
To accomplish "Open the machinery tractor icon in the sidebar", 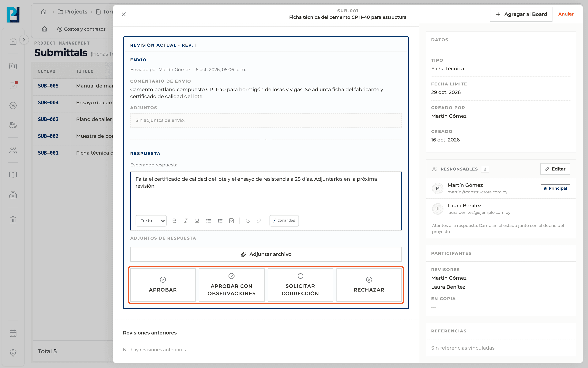I will coord(13,125).
